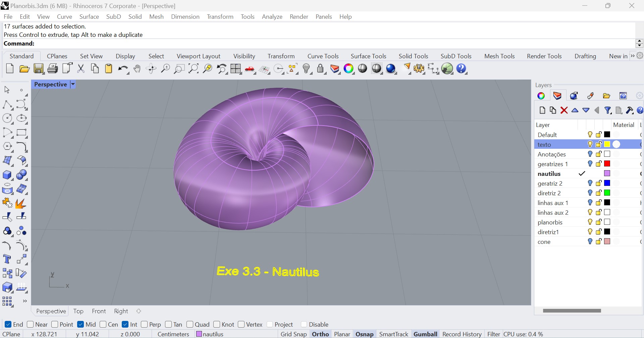
Task: Open the File menu
Action: click(x=8, y=17)
